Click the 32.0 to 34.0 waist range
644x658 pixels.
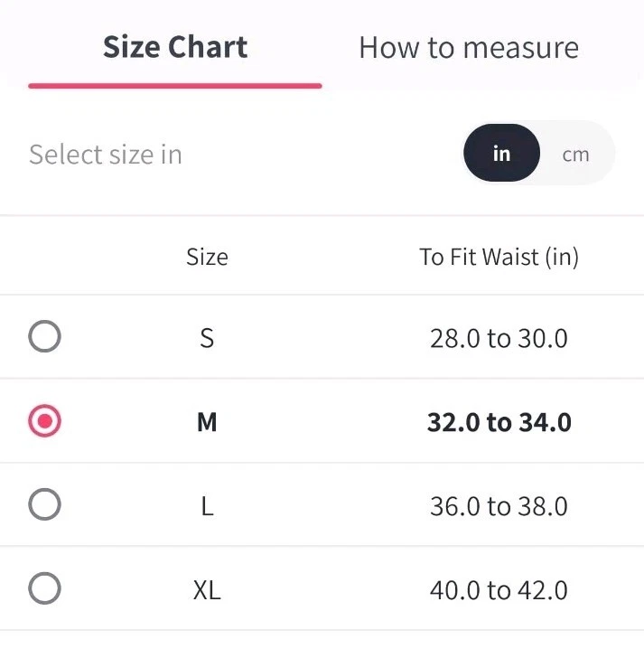click(x=499, y=422)
